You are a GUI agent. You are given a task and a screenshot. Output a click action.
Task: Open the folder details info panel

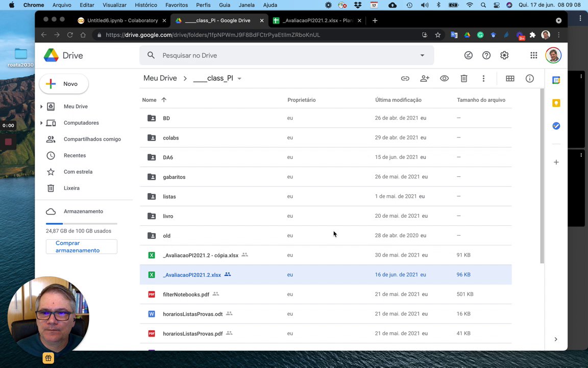click(529, 79)
